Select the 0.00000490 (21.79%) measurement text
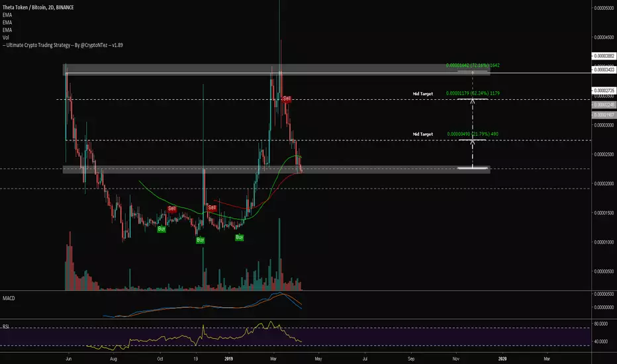Image resolution: width=617 pixels, height=364 pixels. [x=473, y=134]
